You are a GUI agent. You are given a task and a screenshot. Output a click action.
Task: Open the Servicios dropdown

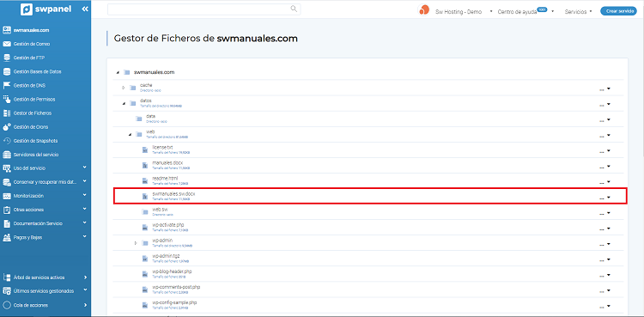(x=578, y=11)
